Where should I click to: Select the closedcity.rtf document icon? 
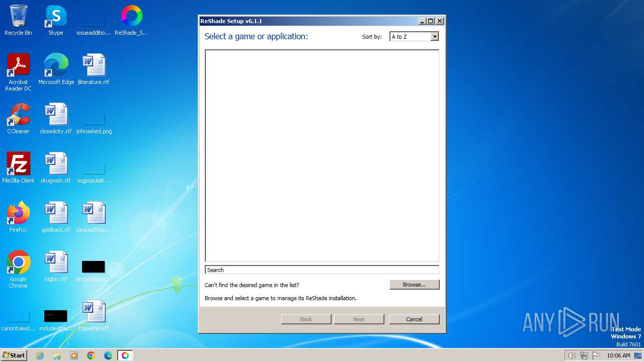tap(56, 119)
